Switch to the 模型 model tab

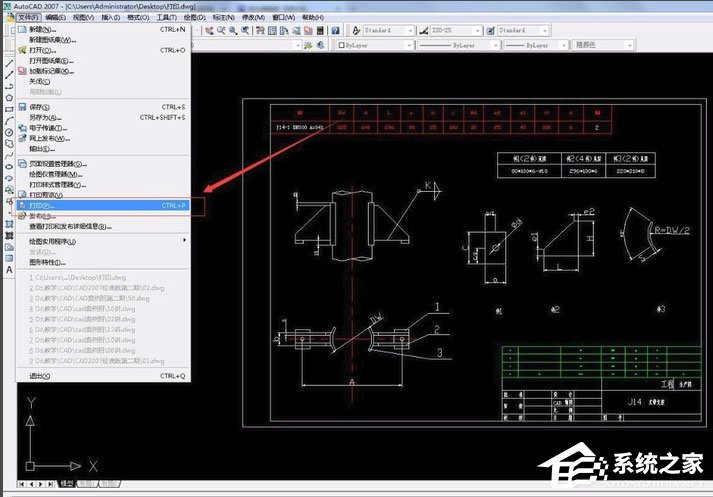coord(67,484)
